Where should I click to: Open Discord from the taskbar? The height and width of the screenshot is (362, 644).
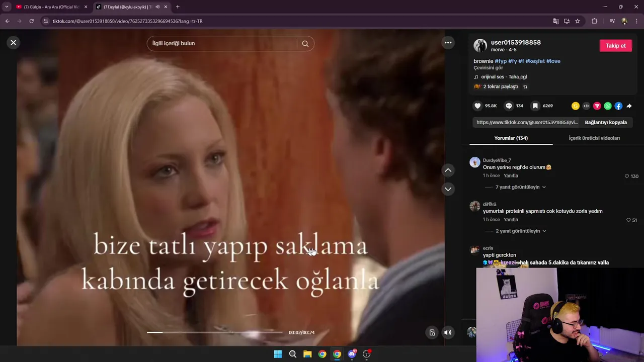[x=352, y=354]
